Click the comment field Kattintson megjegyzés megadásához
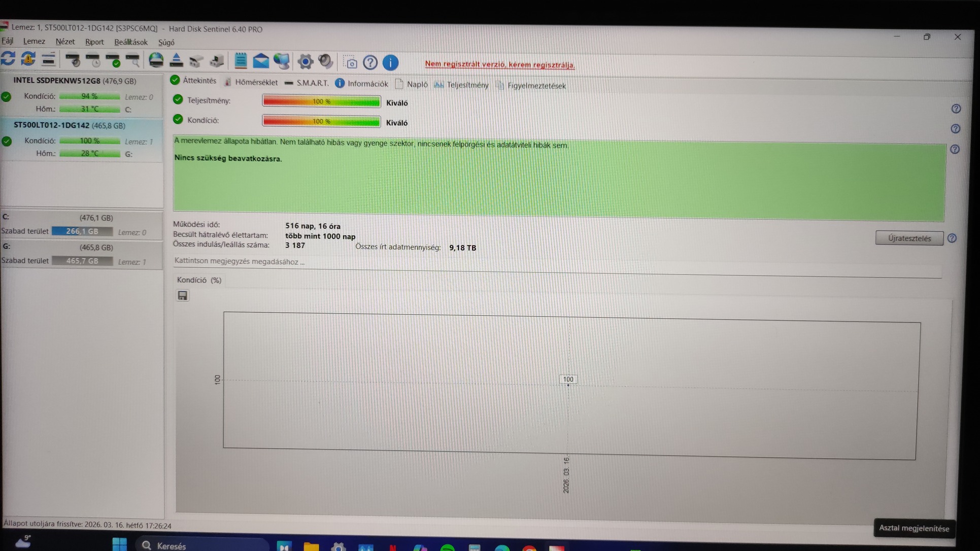The width and height of the screenshot is (980, 551). pos(240,261)
